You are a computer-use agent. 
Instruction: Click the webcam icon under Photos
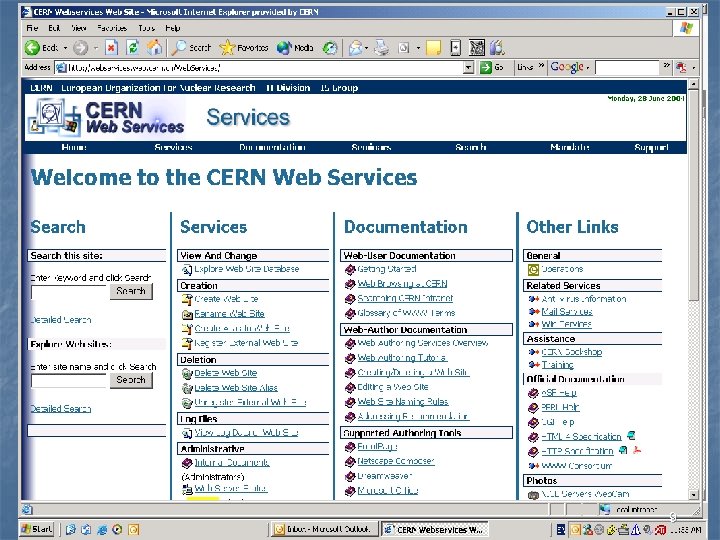[533, 495]
